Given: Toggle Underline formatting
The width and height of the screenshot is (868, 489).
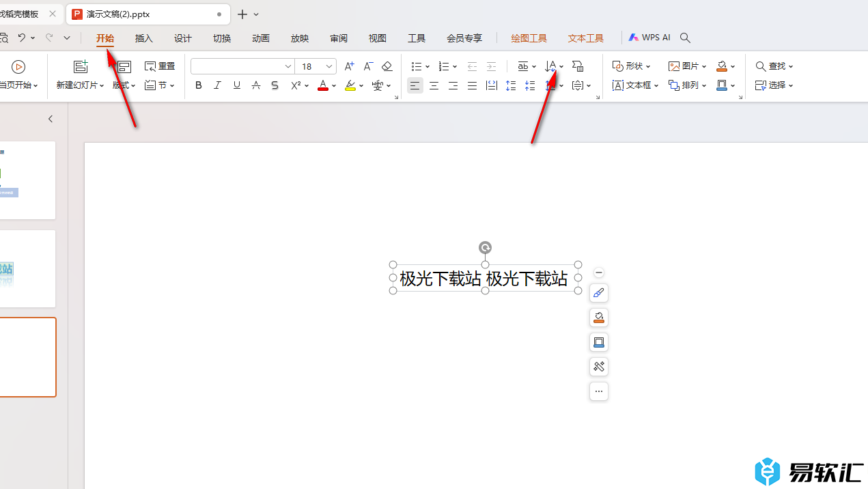Looking at the screenshot, I should tap(237, 85).
